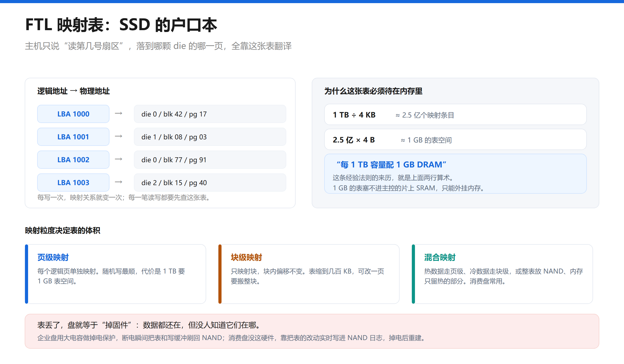Screen dimensions: 624x364
Task: Click the arrow after LBA 1003
Action: (119, 182)
